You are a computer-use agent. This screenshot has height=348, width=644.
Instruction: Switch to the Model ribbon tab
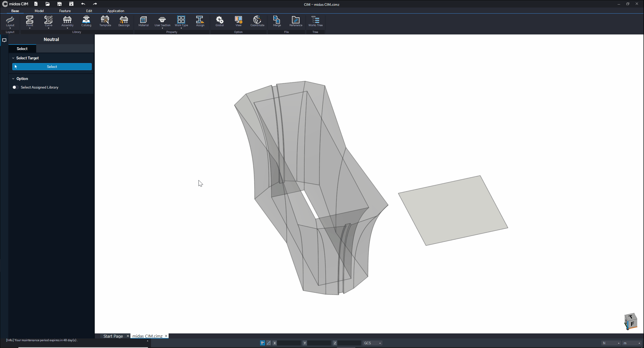(x=39, y=11)
